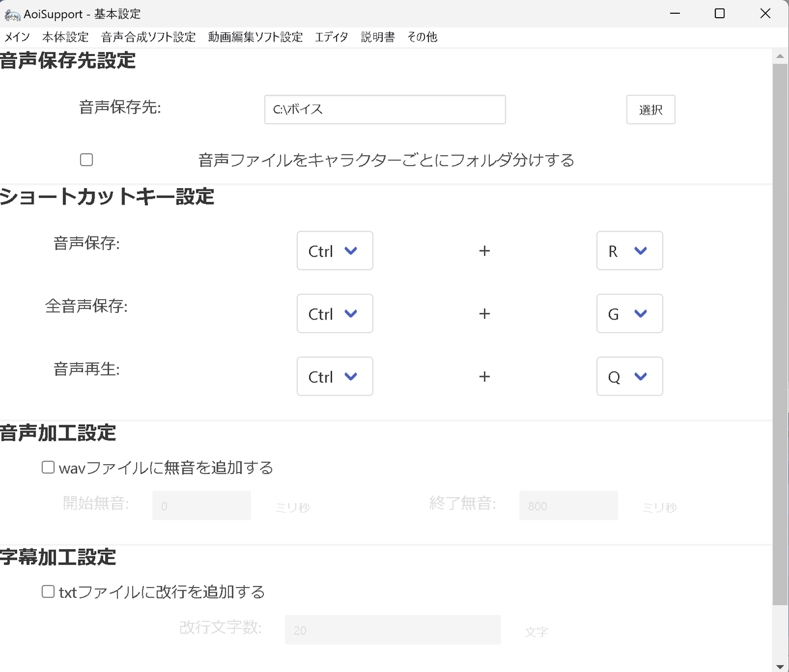Viewport: 789px width, 672px height.
Task: Click the 音声ファイルをキャラクターごとにフォルダ分けする label
Action: click(x=387, y=160)
